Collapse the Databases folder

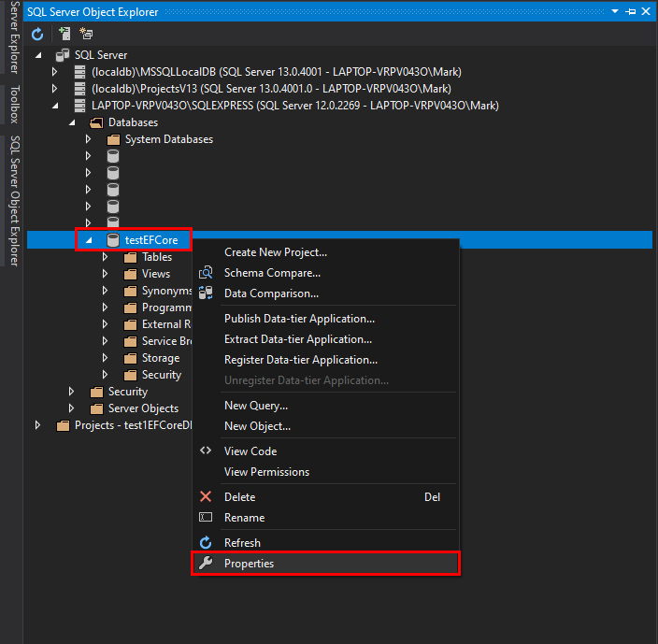point(72,122)
